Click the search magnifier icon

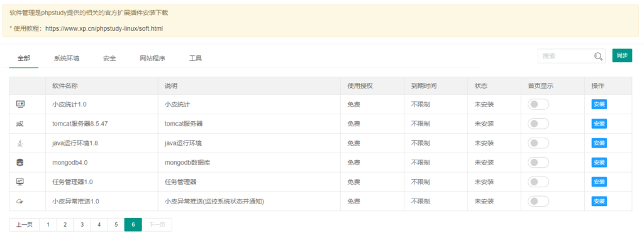click(599, 56)
